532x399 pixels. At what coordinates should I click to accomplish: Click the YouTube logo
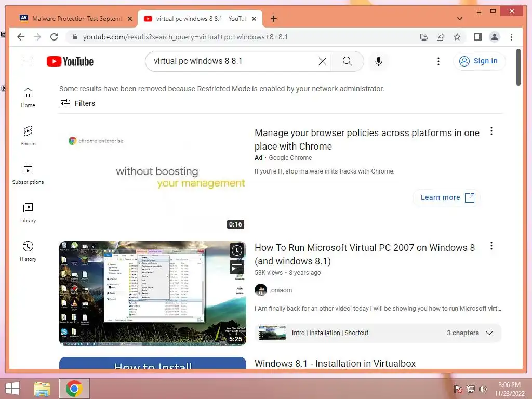coord(70,61)
